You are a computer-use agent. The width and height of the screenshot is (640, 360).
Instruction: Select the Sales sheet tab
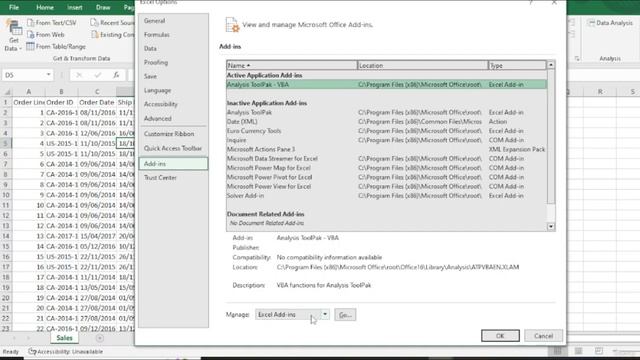click(64, 338)
